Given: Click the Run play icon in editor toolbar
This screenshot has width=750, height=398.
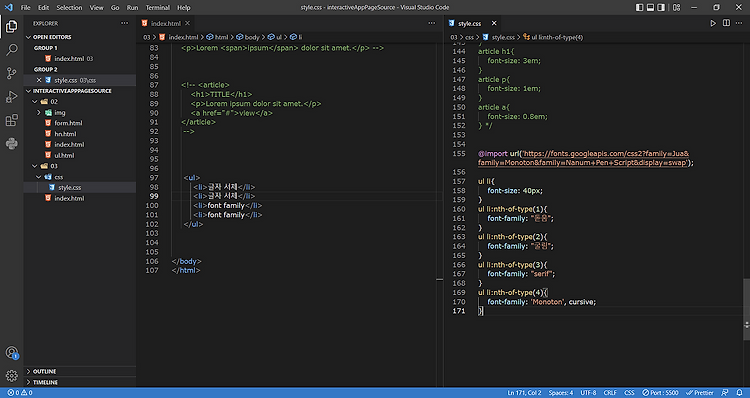Looking at the screenshot, I should coord(713,23).
